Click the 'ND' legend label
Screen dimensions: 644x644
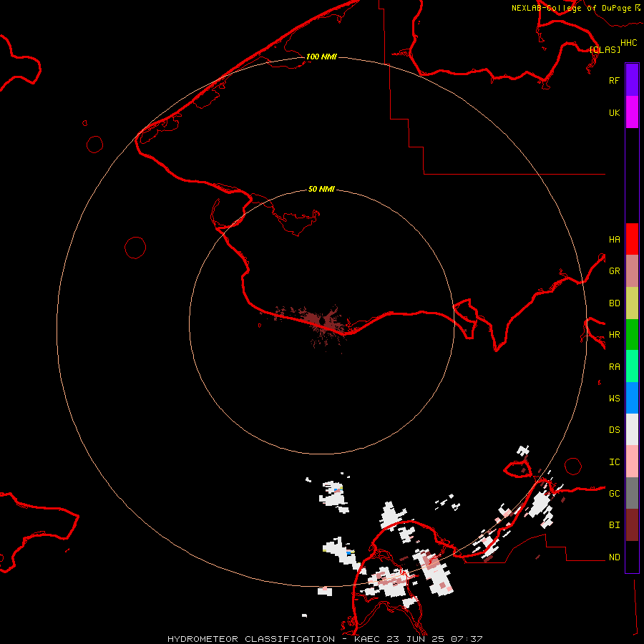coord(614,557)
